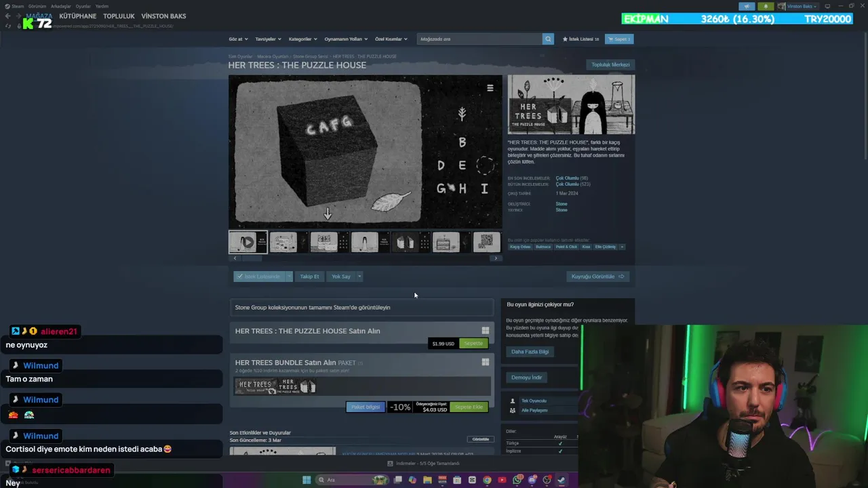
Task: Open the Arkadaşlar menu
Action: (x=60, y=6)
